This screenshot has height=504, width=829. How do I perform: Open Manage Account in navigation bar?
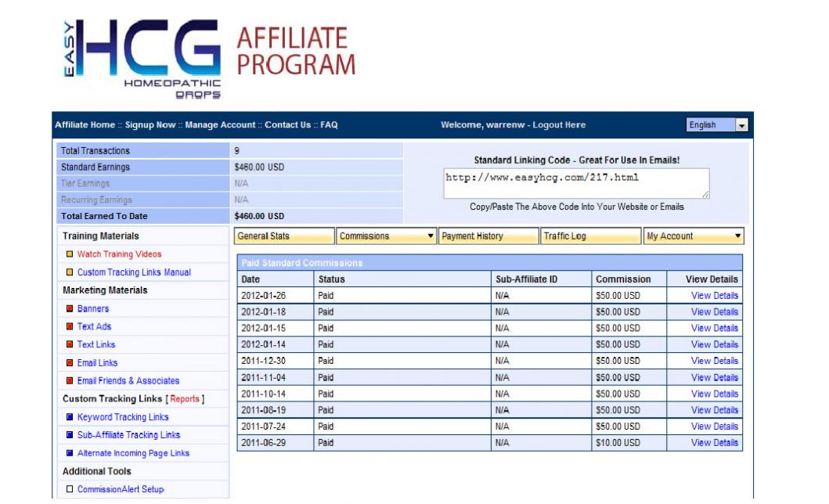(x=220, y=125)
